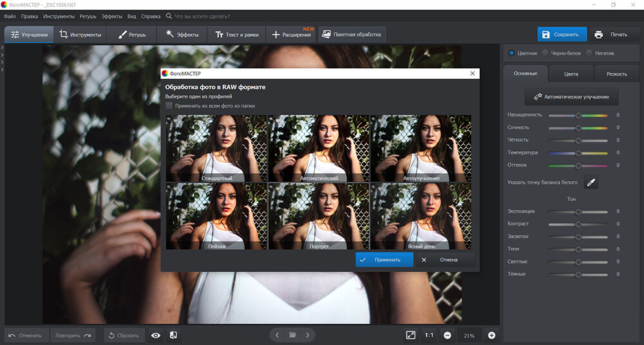Toggle the before/after eye preview icon

coord(156,335)
